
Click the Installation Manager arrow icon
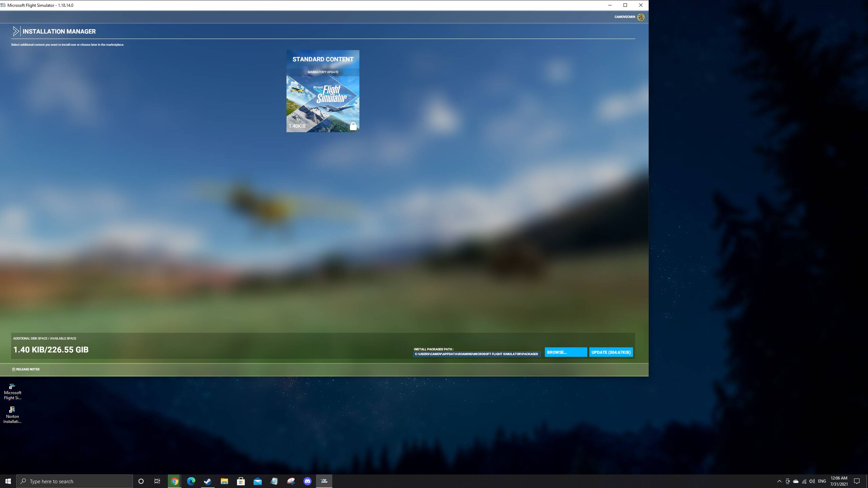tap(16, 31)
